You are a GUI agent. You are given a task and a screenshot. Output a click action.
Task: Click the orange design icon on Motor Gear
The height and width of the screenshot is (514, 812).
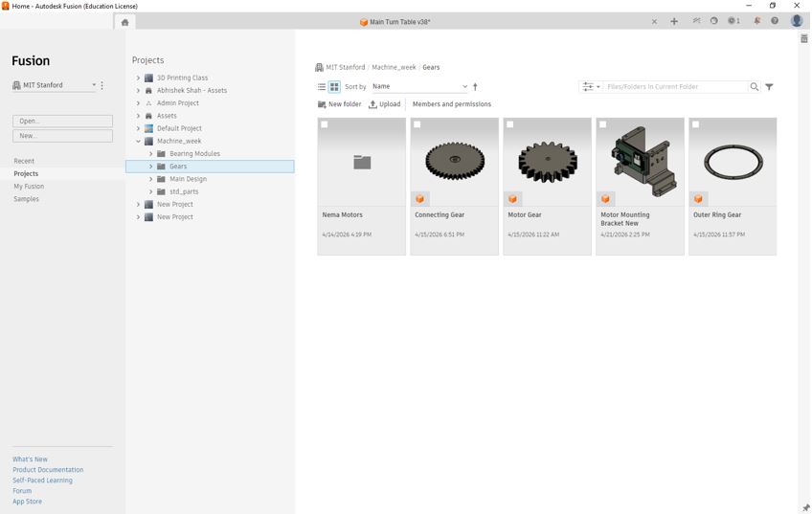[512, 199]
